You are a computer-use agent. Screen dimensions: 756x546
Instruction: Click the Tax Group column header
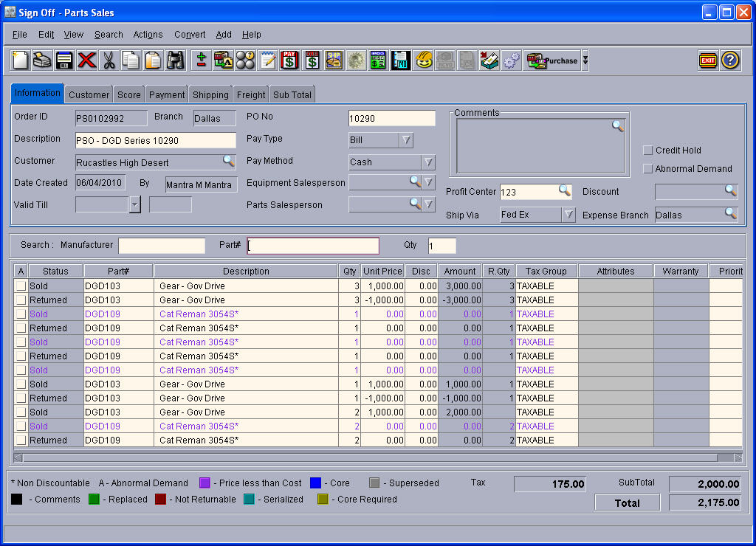pyautogui.click(x=546, y=272)
